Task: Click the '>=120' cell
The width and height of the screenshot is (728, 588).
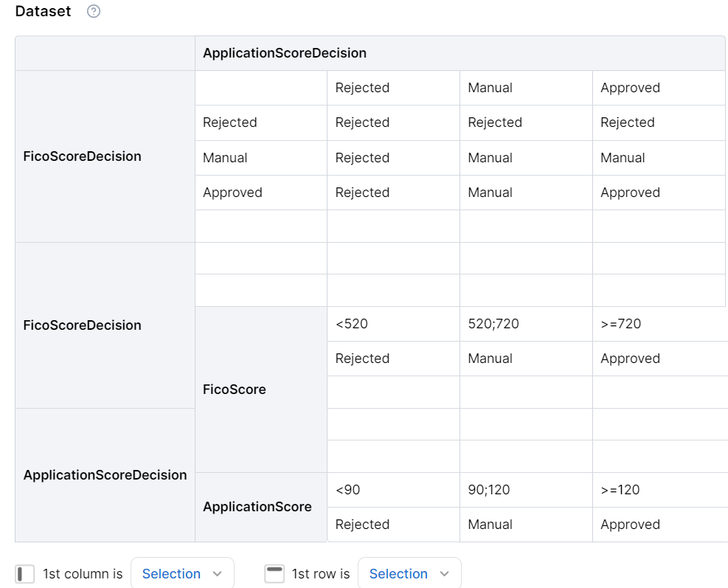Action: click(659, 490)
